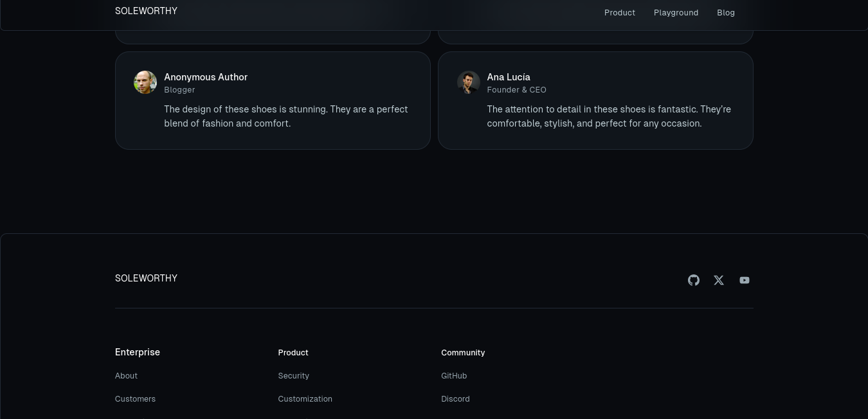Screen dimensions: 868x419
Task: Open the Product item in top navigation
Action: (619, 13)
